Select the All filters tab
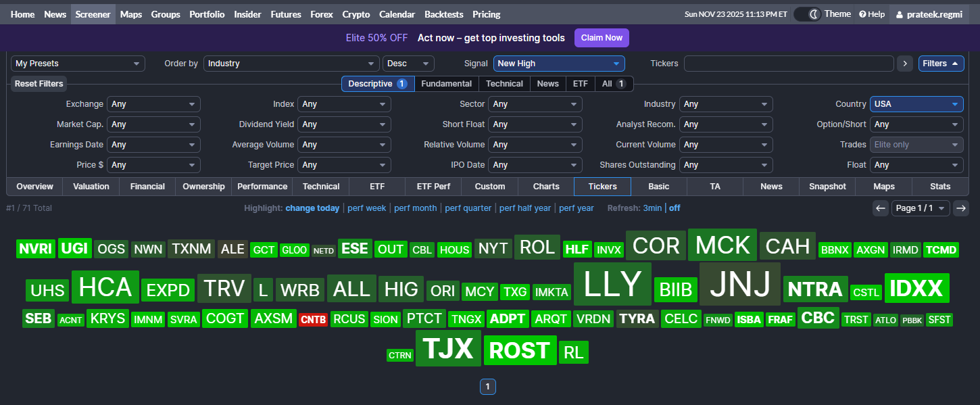Viewport: 980px width, 405px height. click(614, 84)
